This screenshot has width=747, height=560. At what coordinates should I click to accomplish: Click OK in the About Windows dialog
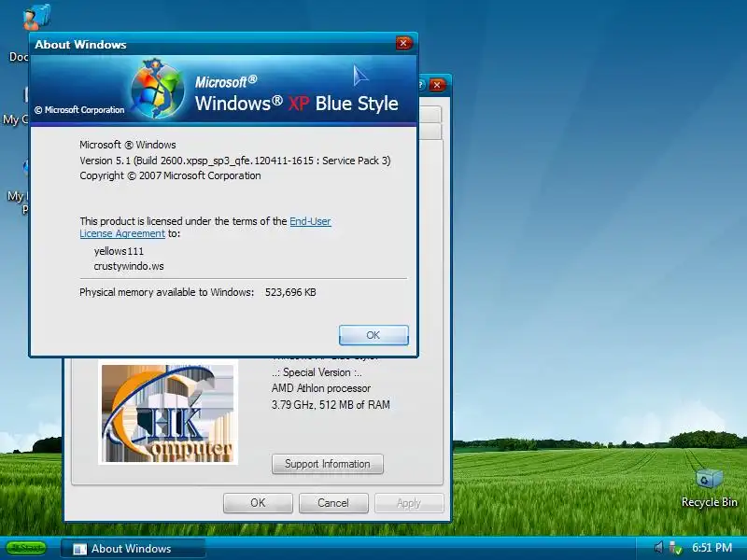373,335
